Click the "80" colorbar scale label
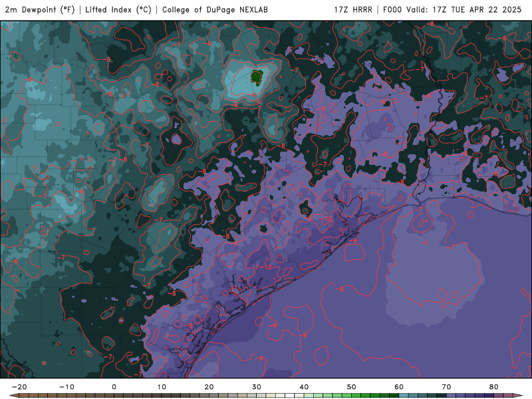This screenshot has height=399, width=532. point(494,387)
